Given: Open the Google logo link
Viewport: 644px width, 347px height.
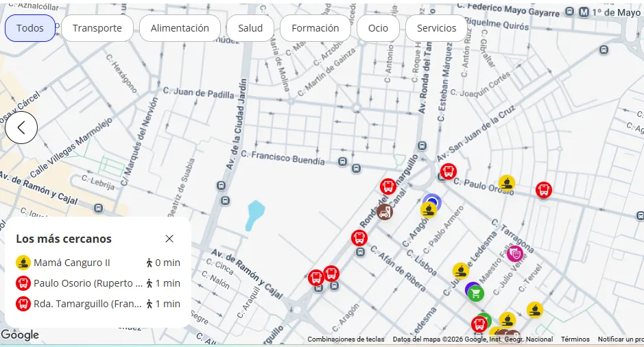Looking at the screenshot, I should click(20, 335).
